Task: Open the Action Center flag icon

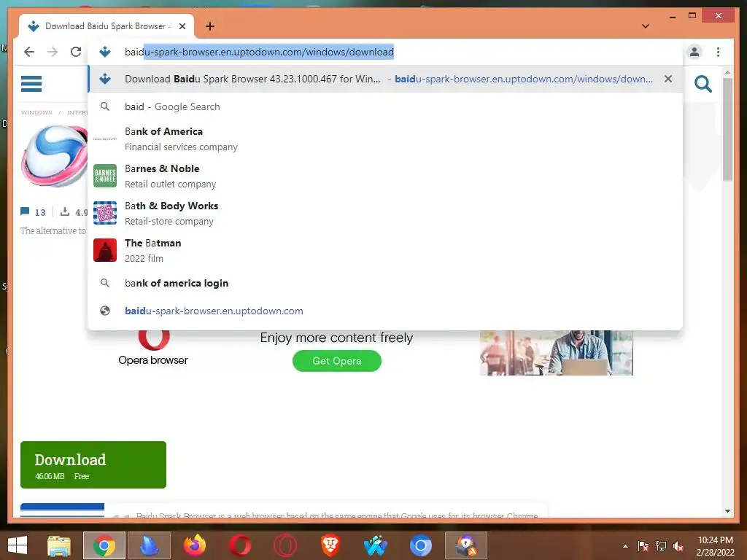Action: click(x=643, y=546)
